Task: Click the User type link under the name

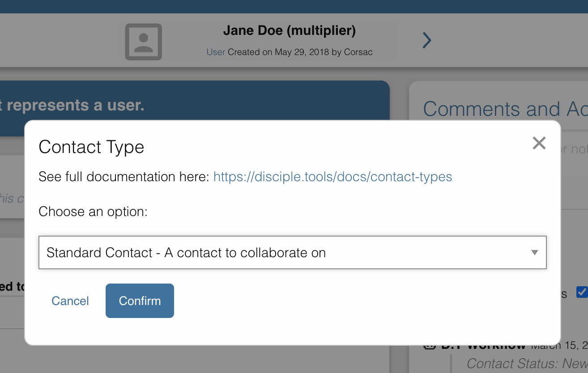Action: [216, 52]
